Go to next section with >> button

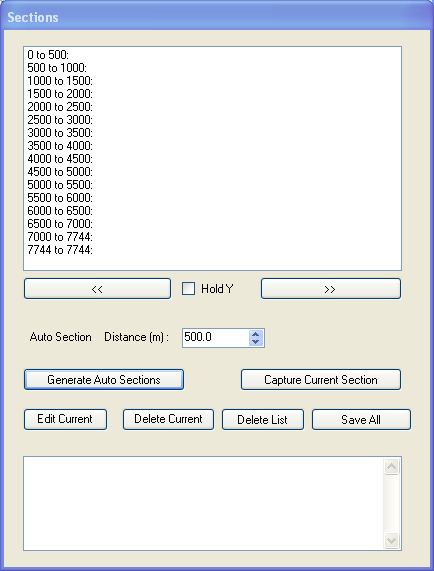(331, 289)
